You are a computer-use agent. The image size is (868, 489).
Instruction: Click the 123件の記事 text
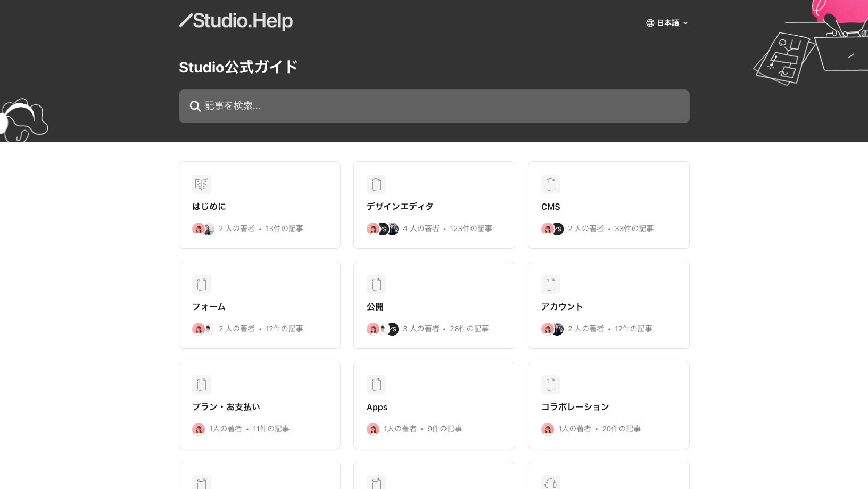click(x=471, y=229)
